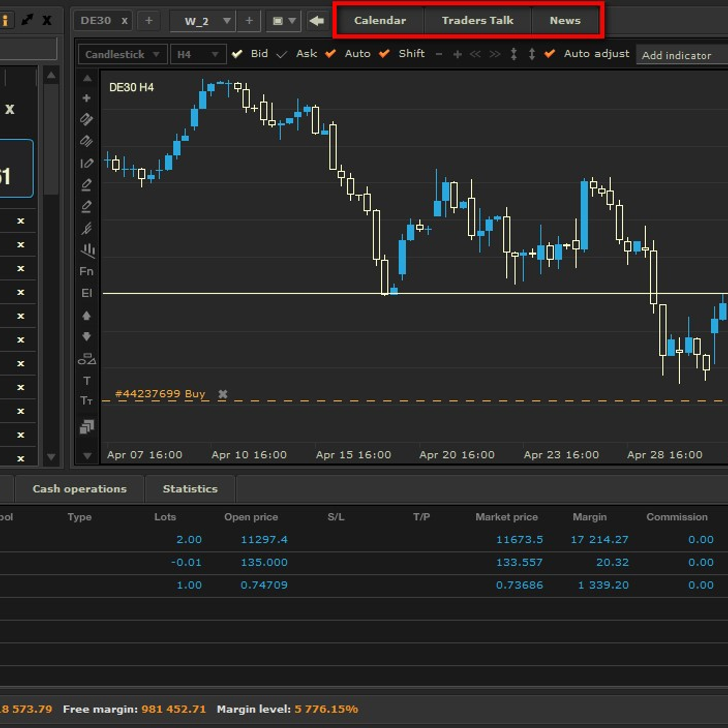This screenshot has width=728, height=728.
Task: Select the DE30 chart tab
Action: point(96,21)
